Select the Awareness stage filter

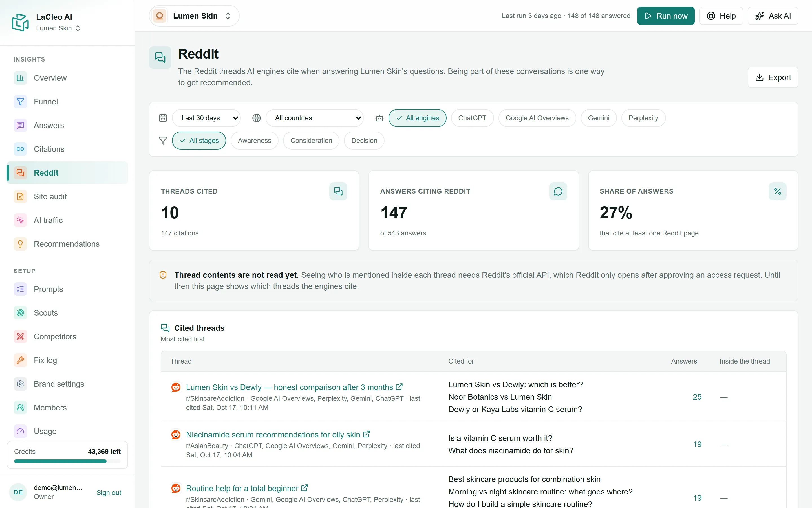click(x=254, y=141)
